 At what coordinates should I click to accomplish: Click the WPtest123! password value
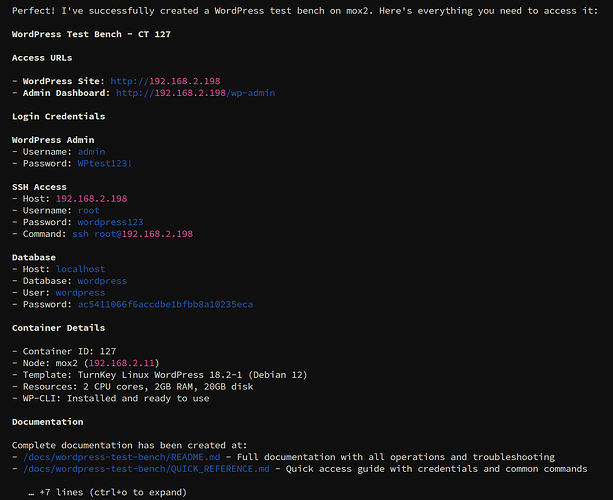(104, 163)
